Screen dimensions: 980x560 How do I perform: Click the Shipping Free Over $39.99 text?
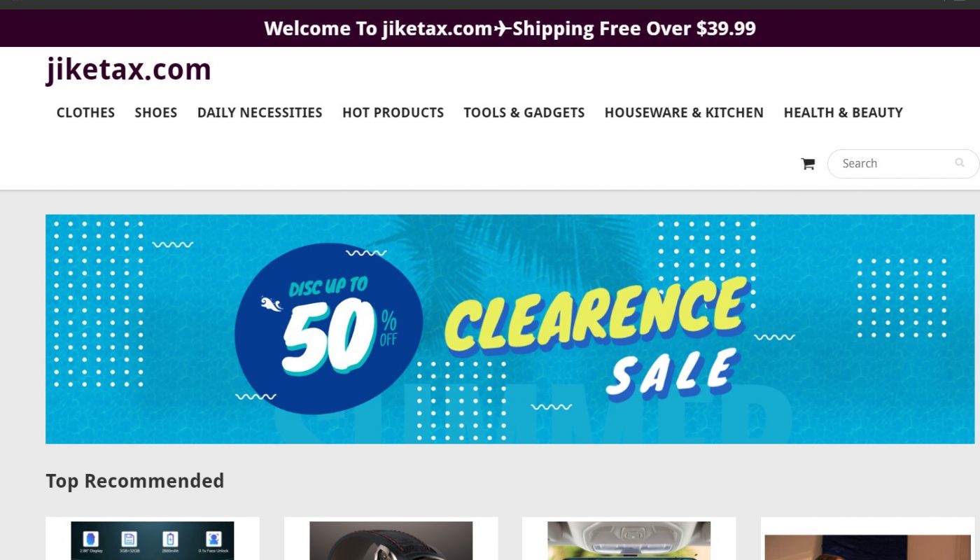pyautogui.click(x=634, y=29)
